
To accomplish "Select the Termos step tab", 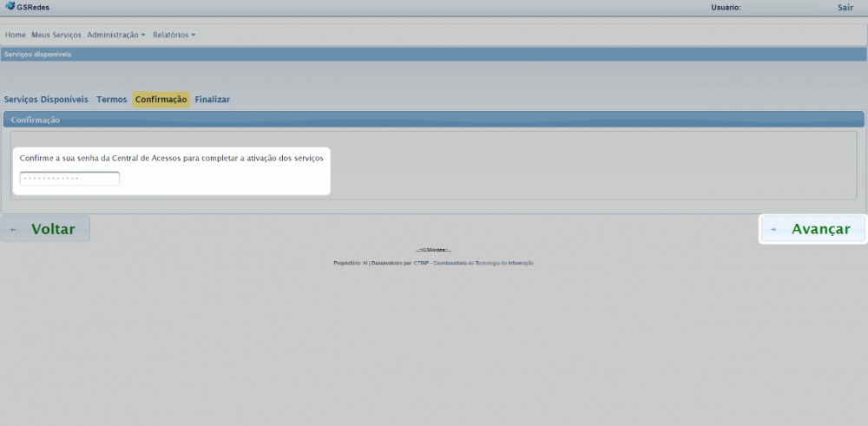I will (112, 100).
